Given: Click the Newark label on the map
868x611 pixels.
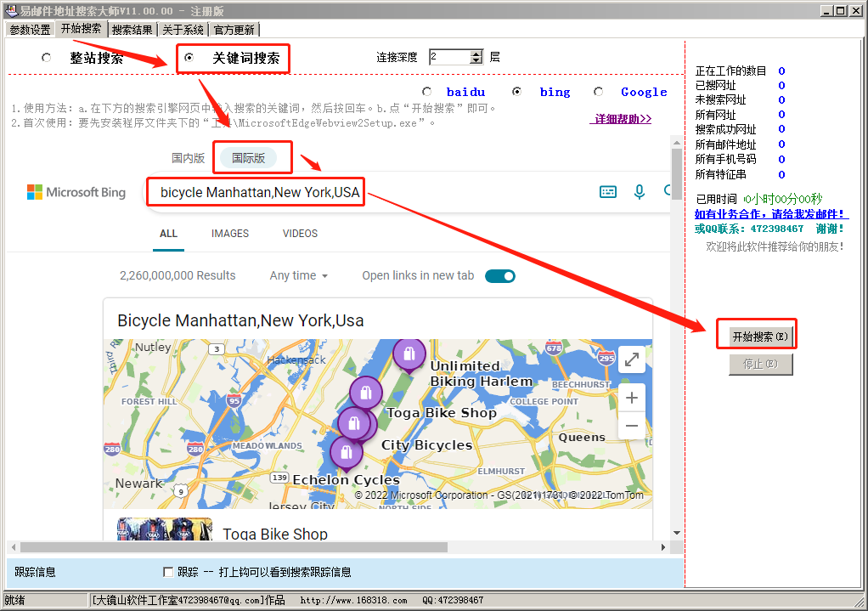Looking at the screenshot, I should [139, 483].
